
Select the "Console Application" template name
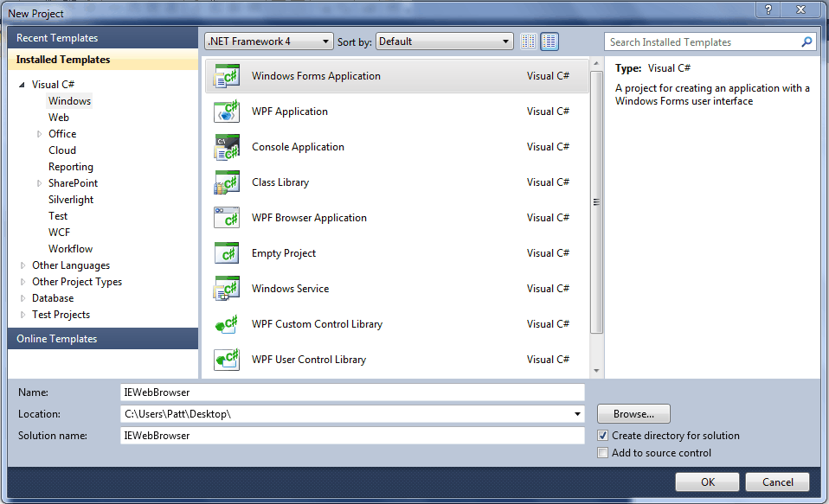point(298,147)
